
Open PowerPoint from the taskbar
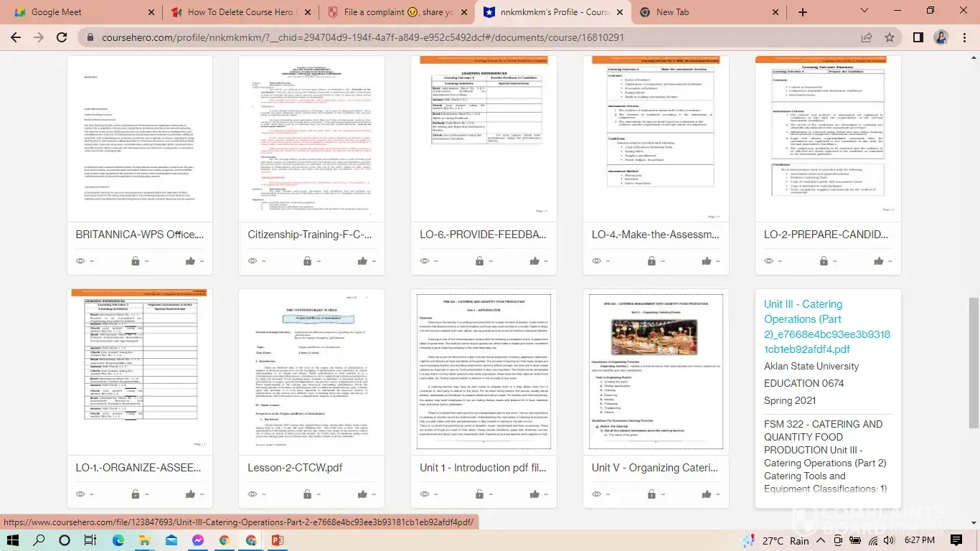coord(277,540)
